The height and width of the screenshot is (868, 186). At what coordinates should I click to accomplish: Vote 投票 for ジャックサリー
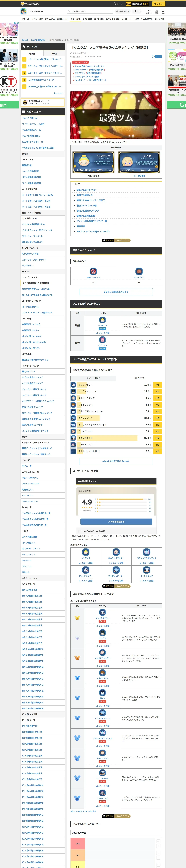(x=157, y=385)
